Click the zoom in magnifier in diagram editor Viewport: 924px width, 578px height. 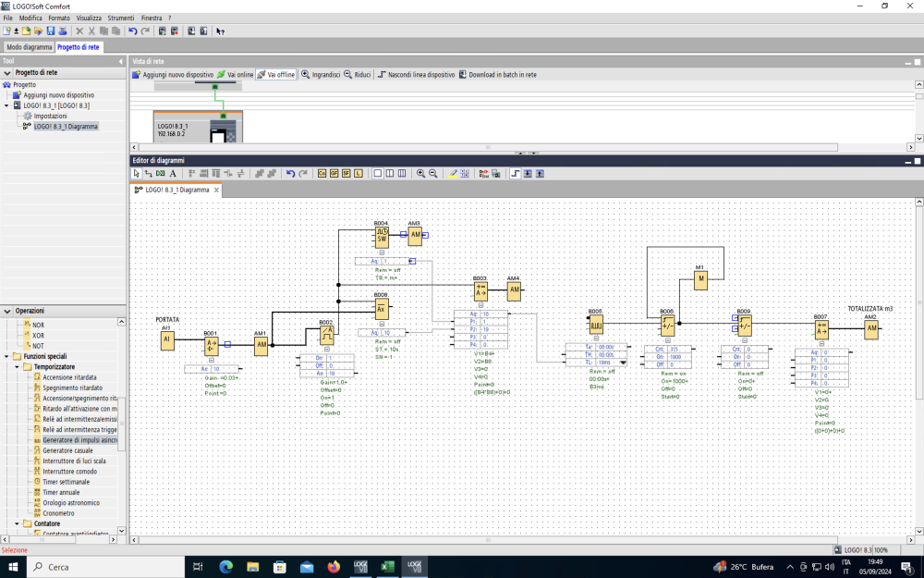click(x=420, y=173)
